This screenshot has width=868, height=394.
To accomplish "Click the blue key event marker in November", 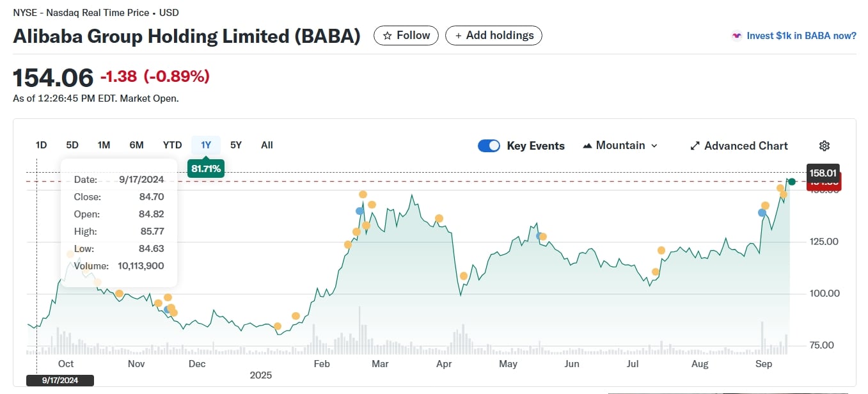I will click(168, 310).
